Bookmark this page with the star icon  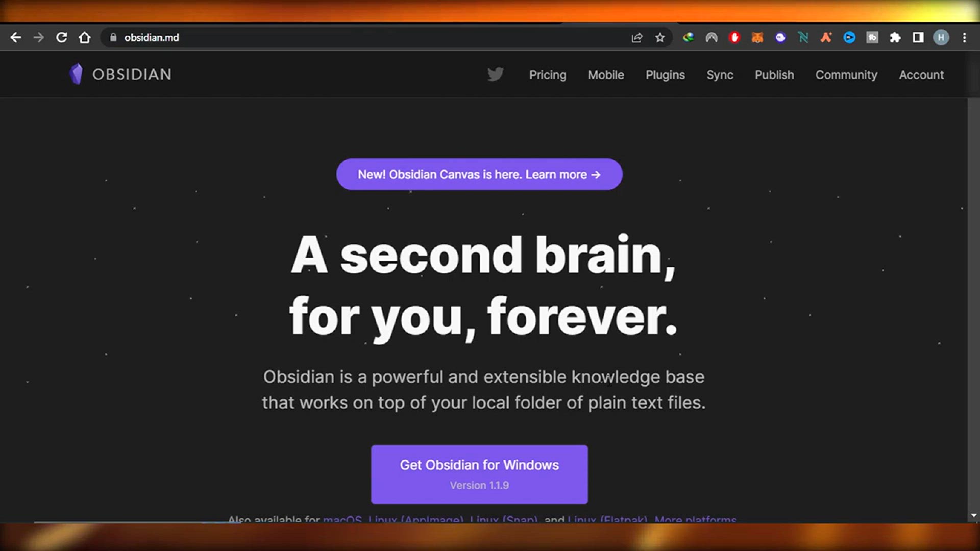(x=660, y=37)
